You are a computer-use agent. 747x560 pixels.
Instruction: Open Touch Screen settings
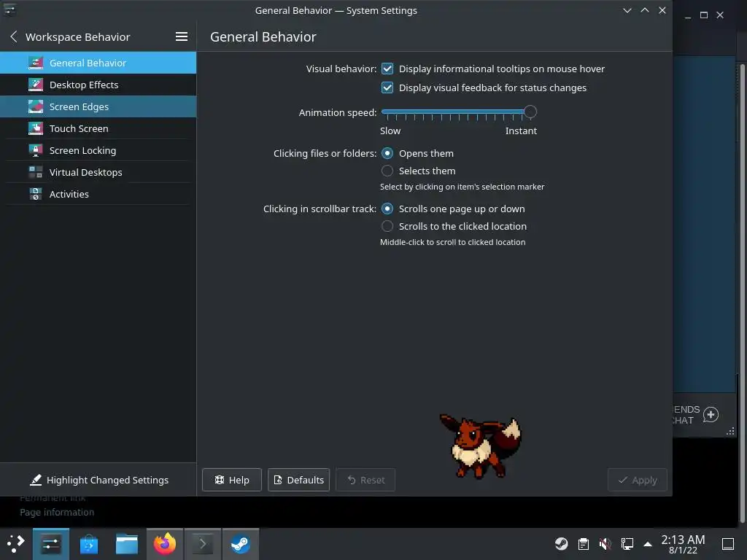(x=98, y=128)
